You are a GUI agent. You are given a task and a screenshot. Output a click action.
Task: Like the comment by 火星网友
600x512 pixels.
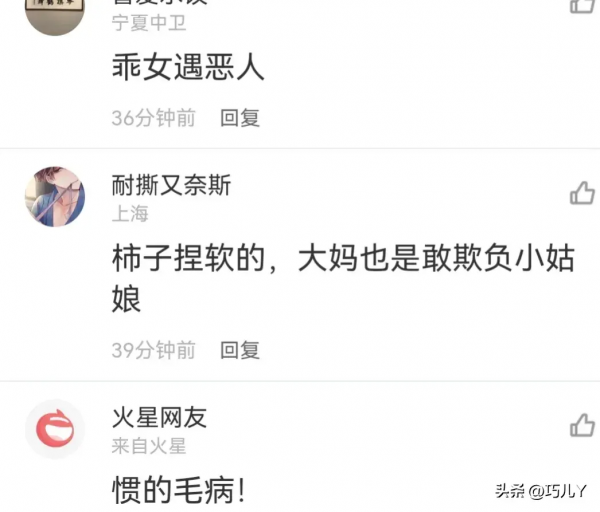(x=582, y=425)
